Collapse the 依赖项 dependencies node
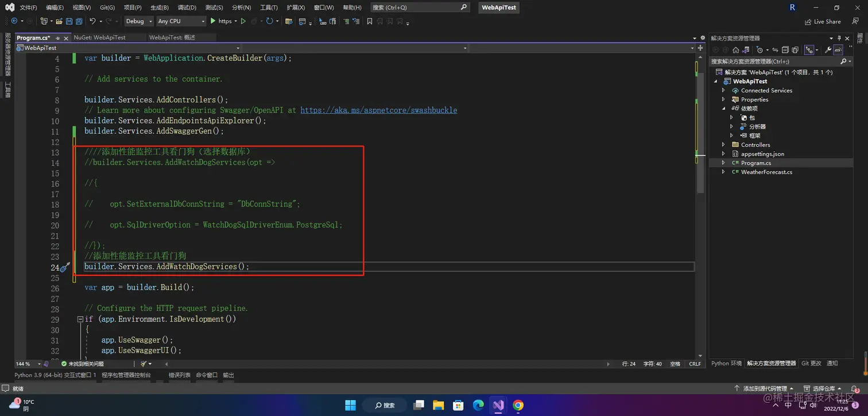 pyautogui.click(x=724, y=109)
